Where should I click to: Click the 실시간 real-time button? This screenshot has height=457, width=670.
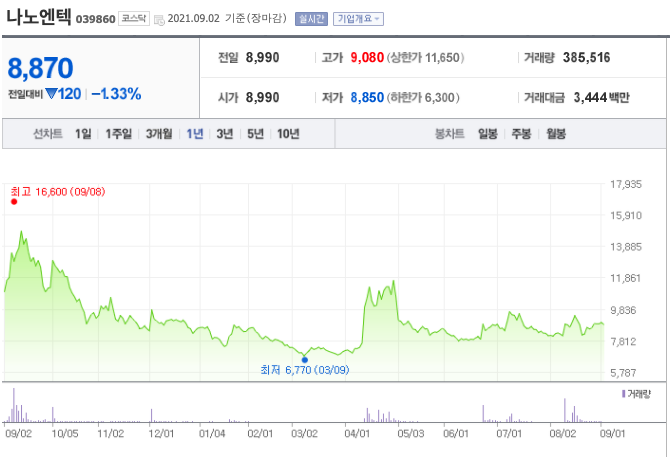click(311, 19)
